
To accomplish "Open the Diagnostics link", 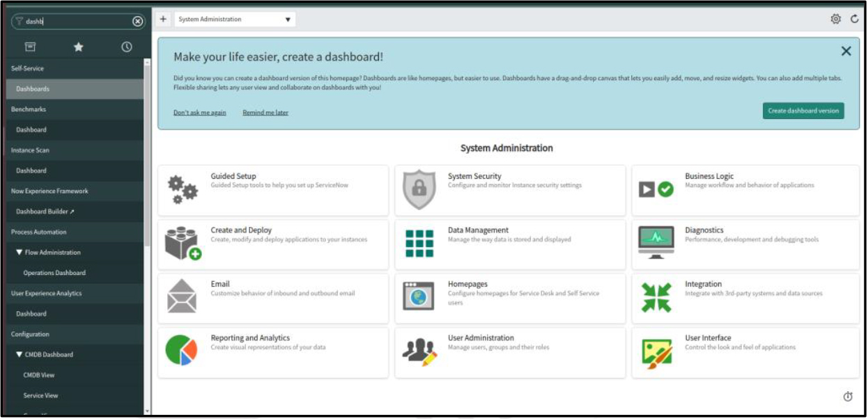I will pyautogui.click(x=704, y=230).
